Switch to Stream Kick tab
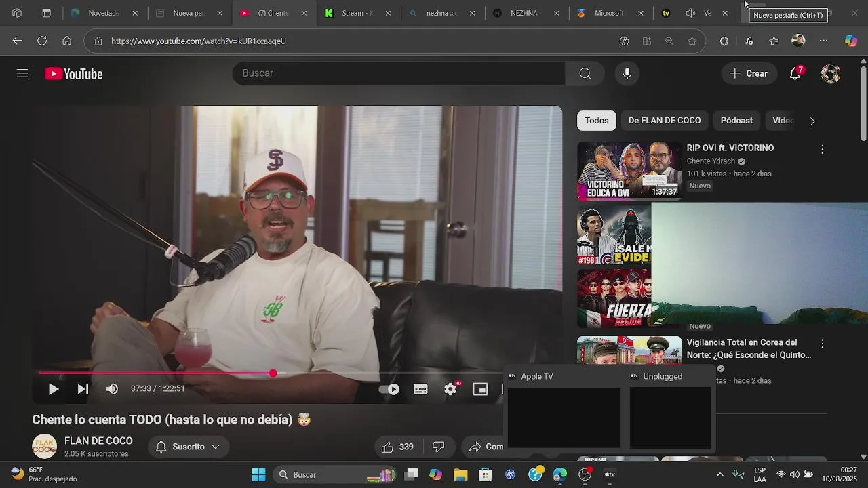Viewport: 868px width, 488px height. tap(357, 13)
